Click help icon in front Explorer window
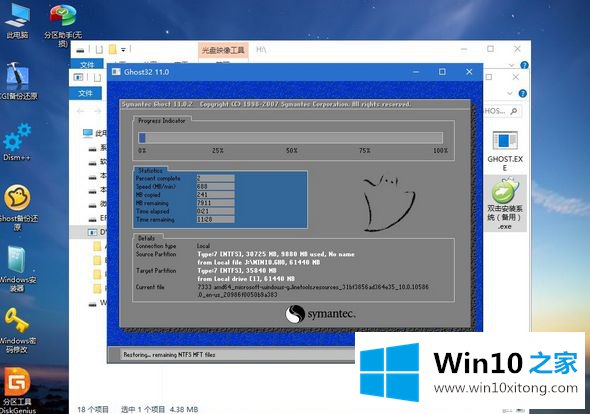 coord(523,93)
